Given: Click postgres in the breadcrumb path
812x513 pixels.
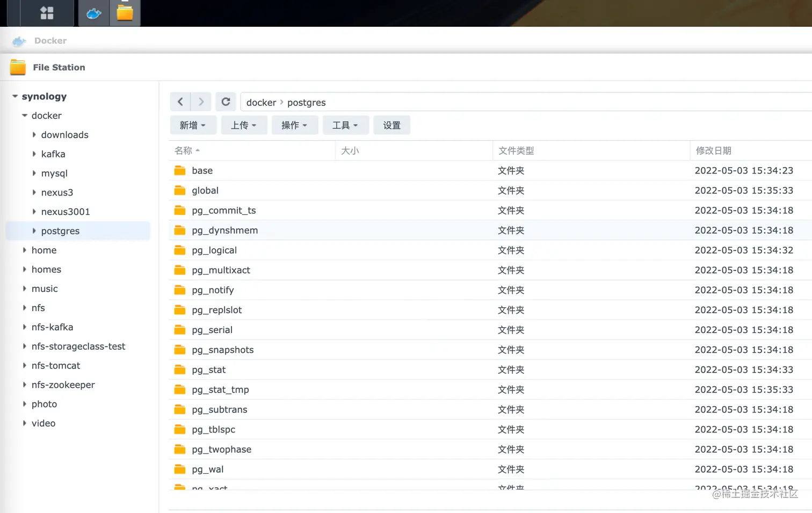Looking at the screenshot, I should pyautogui.click(x=306, y=103).
